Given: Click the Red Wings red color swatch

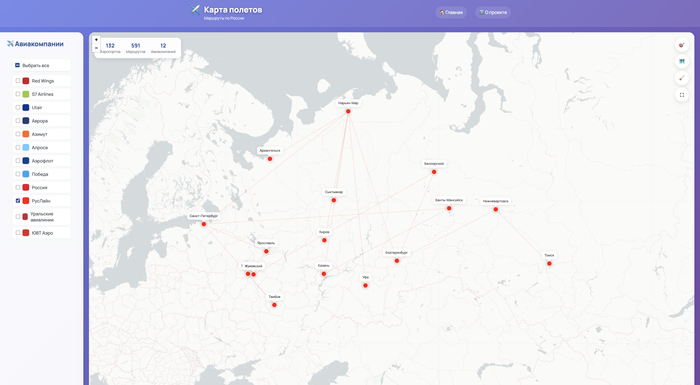Looking at the screenshot, I should pos(26,81).
